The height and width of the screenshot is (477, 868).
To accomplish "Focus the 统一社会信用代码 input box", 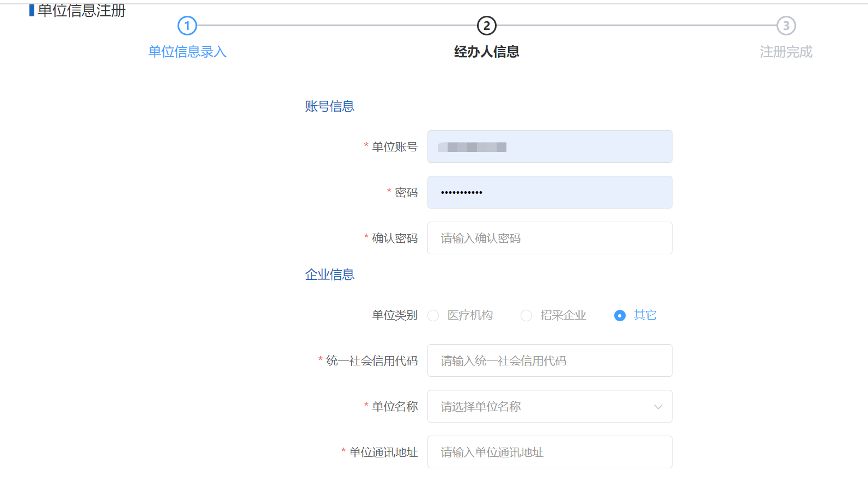I will pyautogui.click(x=549, y=361).
